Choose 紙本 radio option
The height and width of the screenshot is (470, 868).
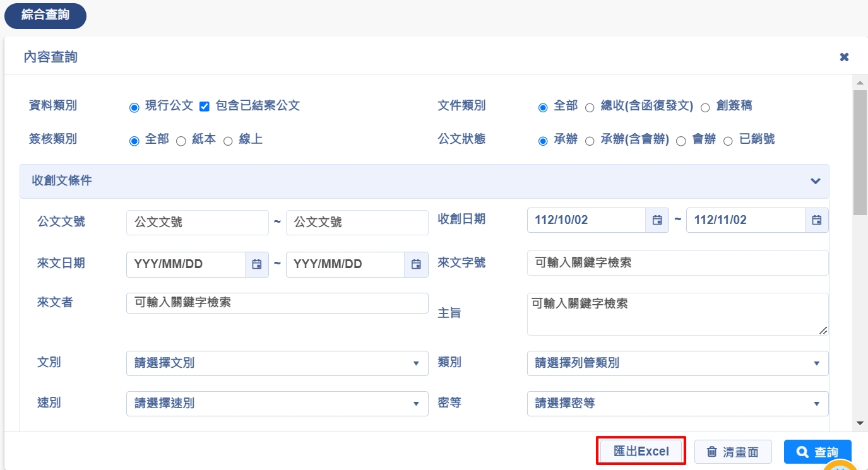click(181, 141)
